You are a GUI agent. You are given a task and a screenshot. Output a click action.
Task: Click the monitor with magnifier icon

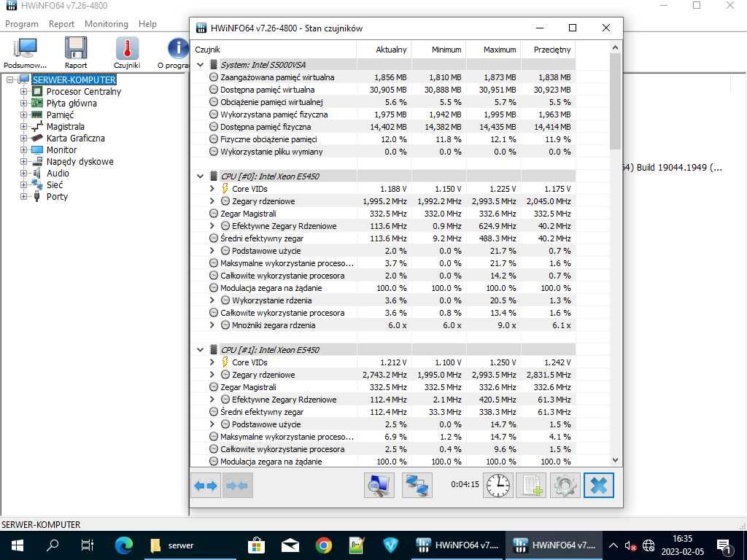(x=379, y=486)
